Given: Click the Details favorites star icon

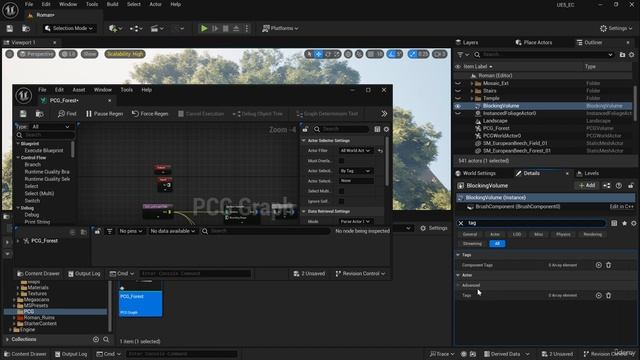Looking at the screenshot, I should (624, 223).
